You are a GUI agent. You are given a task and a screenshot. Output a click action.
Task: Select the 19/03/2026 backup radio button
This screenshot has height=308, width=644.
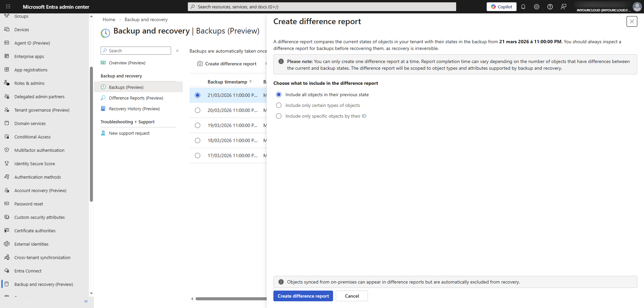198,125
